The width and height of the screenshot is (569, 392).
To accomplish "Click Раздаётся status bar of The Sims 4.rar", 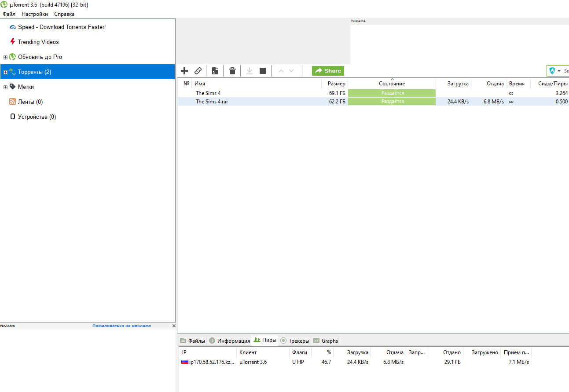I will click(x=392, y=101).
